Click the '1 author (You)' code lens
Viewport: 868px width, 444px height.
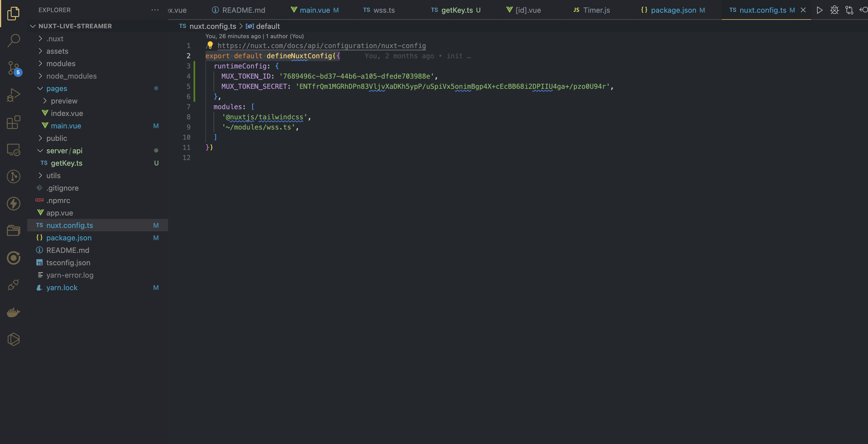[285, 36]
